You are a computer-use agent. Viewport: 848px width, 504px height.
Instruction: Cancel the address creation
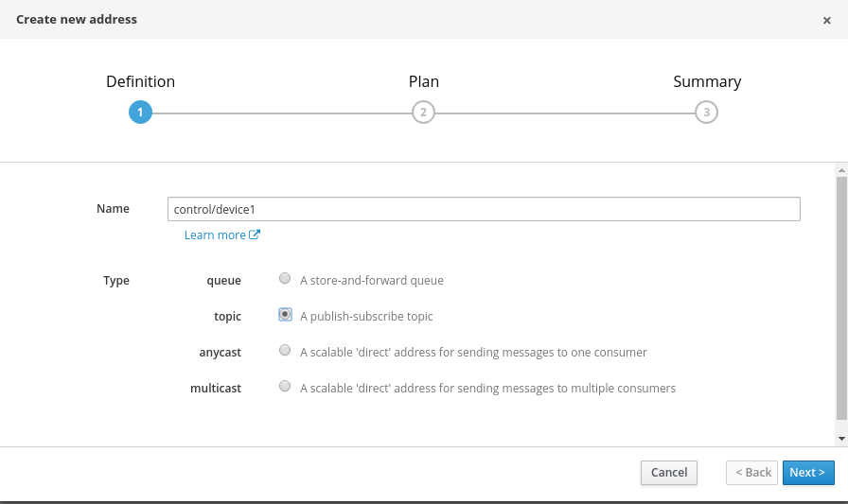669,473
